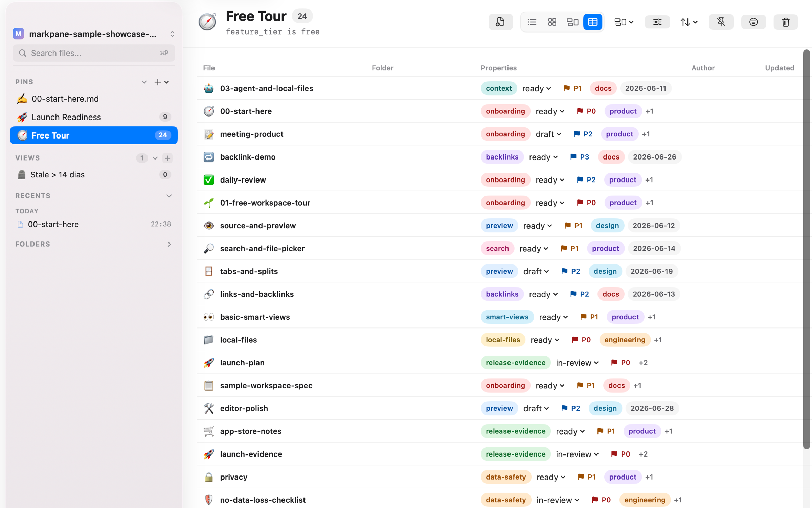Click the Properties column header
812x508 pixels.
(x=499, y=68)
